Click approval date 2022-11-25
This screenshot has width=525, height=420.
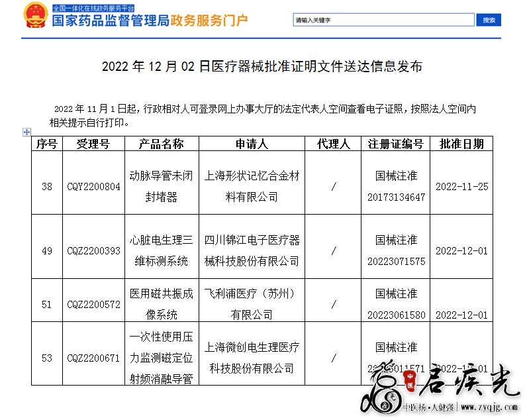(461, 187)
